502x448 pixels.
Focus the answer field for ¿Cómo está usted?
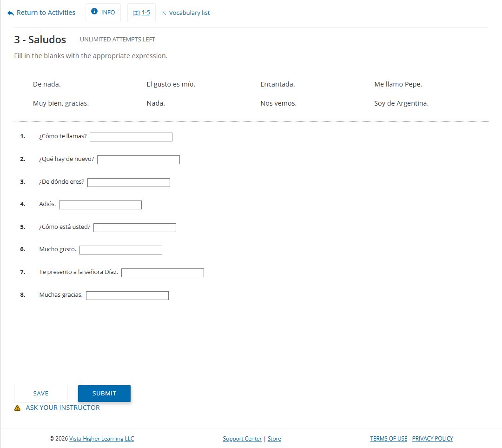pos(135,227)
